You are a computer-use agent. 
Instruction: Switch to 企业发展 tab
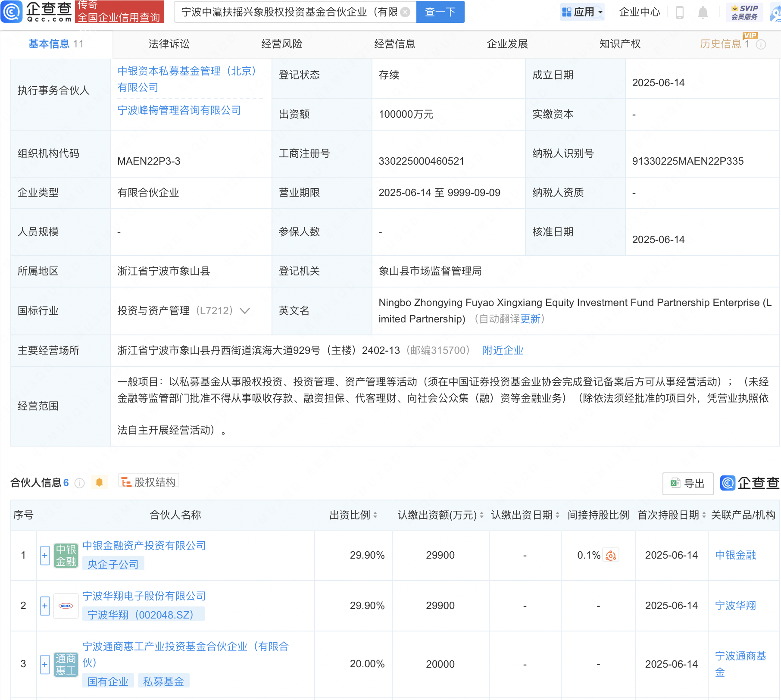[507, 44]
